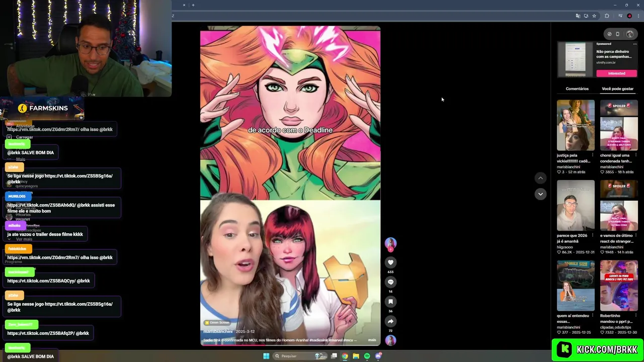Open the utmify.com.br advertiser link
Image resolution: width=644 pixels, height=362 pixels.
[x=606, y=63]
